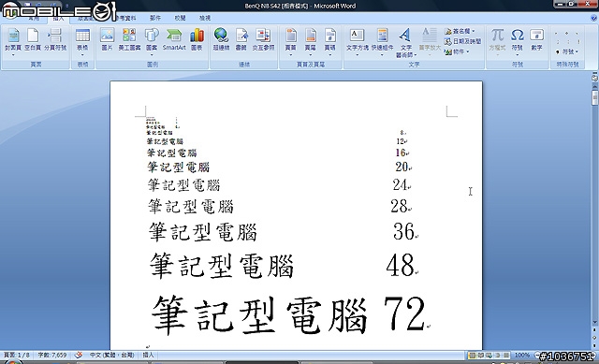Click the number 16 in the document
Screen dimensions: 599x364
point(401,153)
